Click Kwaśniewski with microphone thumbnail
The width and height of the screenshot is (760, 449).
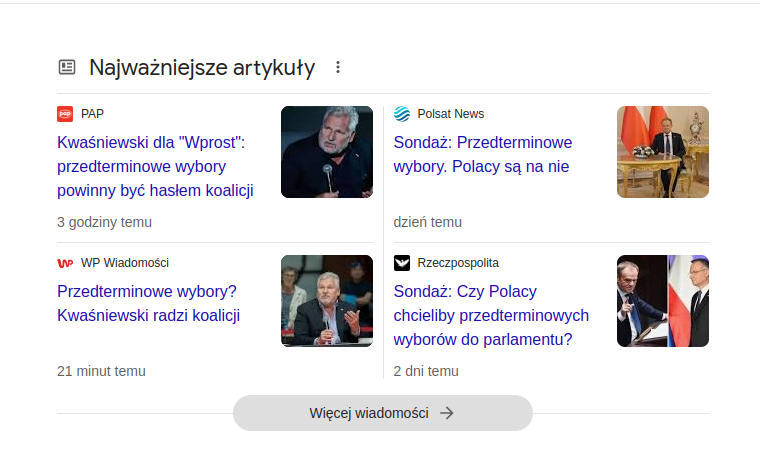(x=327, y=152)
